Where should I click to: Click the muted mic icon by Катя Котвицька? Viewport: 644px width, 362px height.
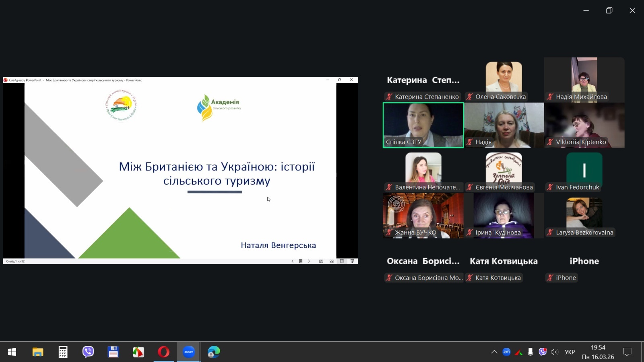[x=469, y=278]
